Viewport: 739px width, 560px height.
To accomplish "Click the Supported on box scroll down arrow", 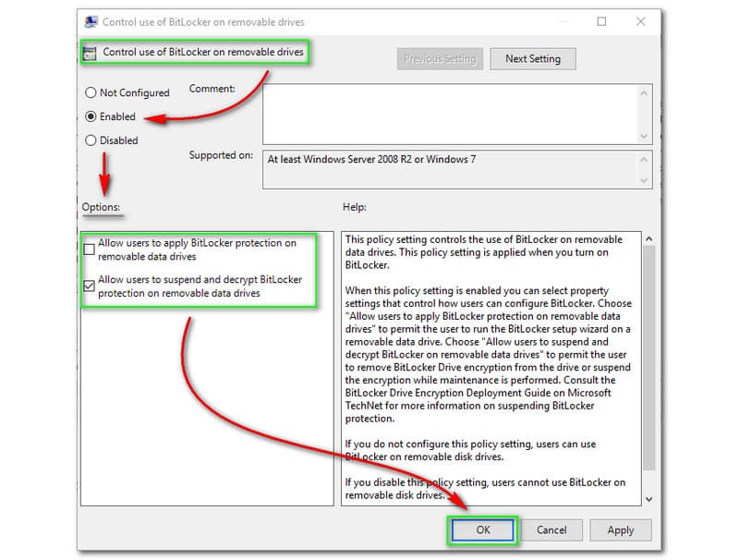I will click(x=644, y=180).
